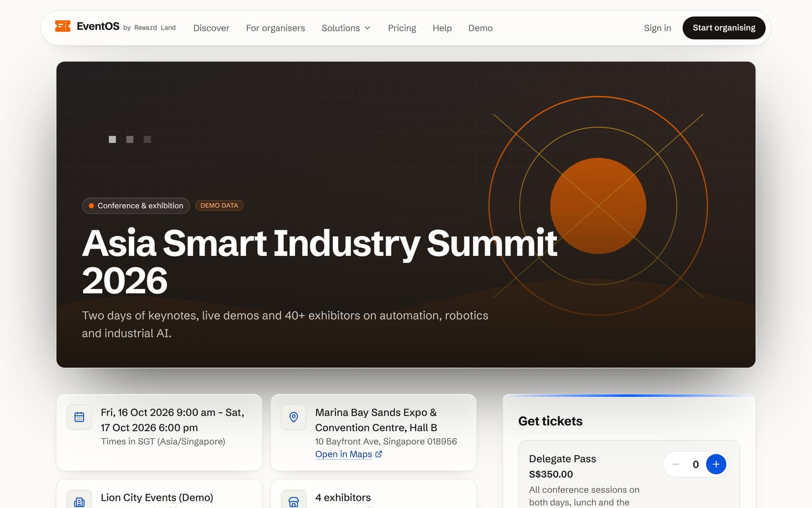The width and height of the screenshot is (812, 508).
Task: Click the Times in SGT timezone note
Action: pos(163,441)
